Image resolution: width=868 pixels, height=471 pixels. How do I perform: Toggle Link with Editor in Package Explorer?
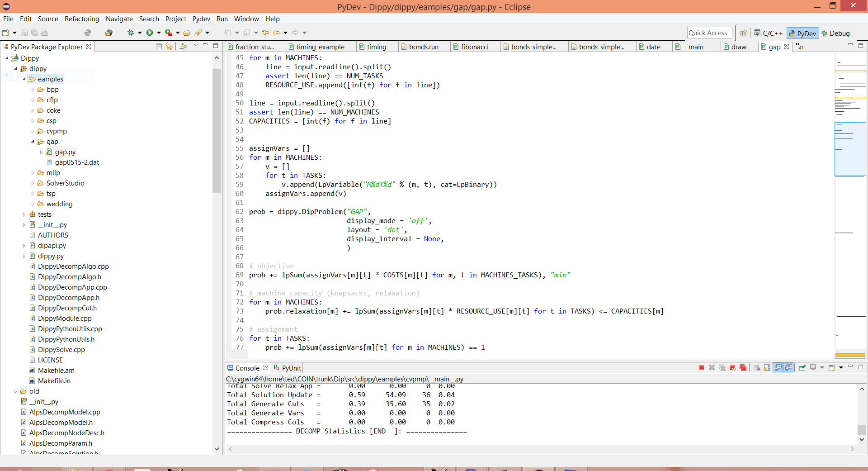tap(169, 46)
